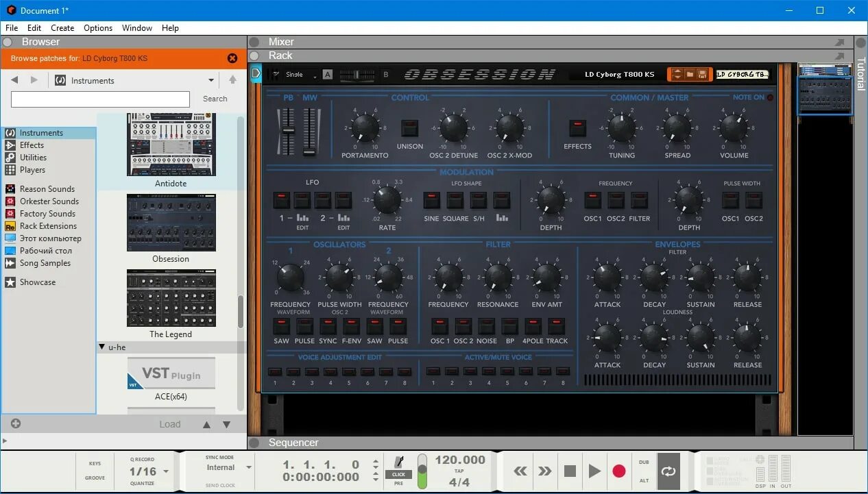Open the Create menu
The height and width of the screenshot is (494, 868).
(62, 28)
